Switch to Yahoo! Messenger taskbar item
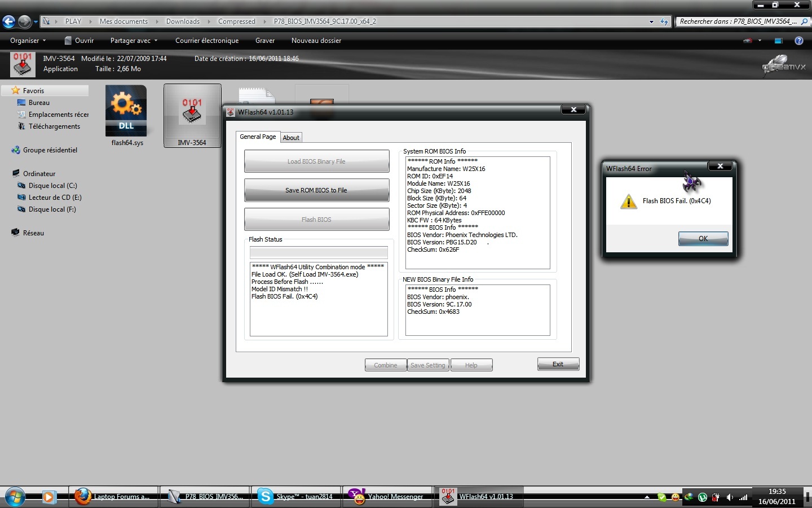 (387, 497)
